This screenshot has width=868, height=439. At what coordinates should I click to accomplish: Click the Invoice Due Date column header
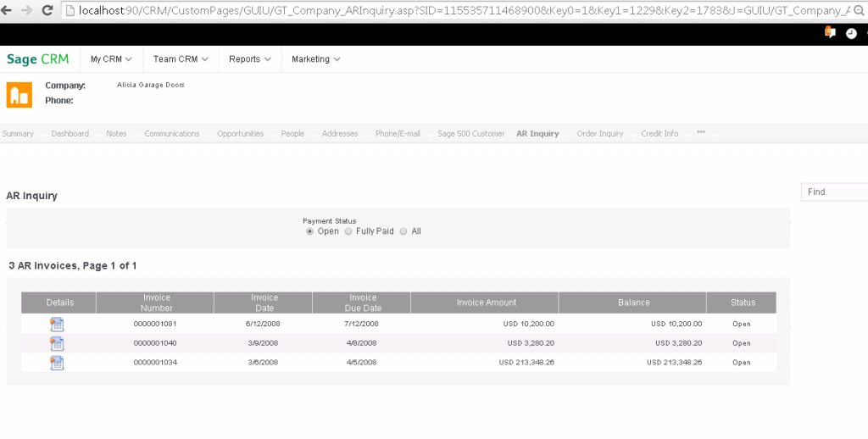tap(361, 303)
